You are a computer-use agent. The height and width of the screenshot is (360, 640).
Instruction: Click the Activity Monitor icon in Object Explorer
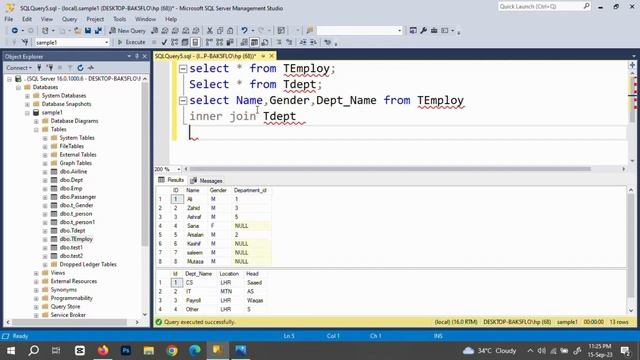(91, 68)
